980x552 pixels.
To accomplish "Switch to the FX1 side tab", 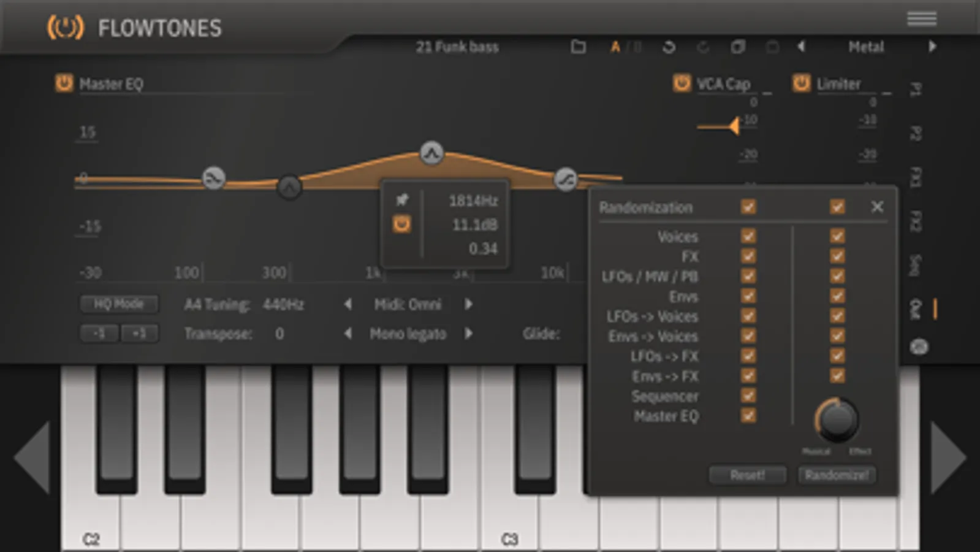I will 915,177.
